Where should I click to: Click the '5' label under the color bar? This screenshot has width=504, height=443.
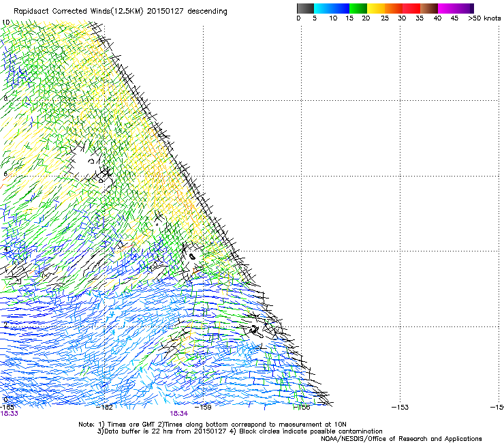tap(315, 18)
